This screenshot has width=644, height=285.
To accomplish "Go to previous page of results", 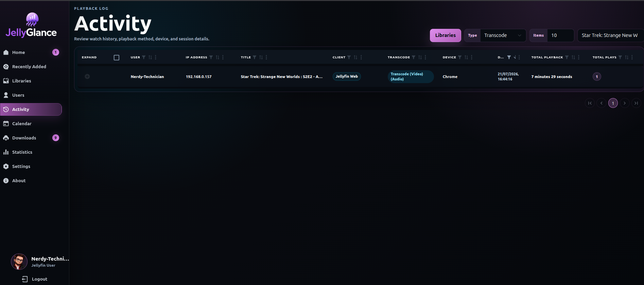I will click(x=602, y=103).
